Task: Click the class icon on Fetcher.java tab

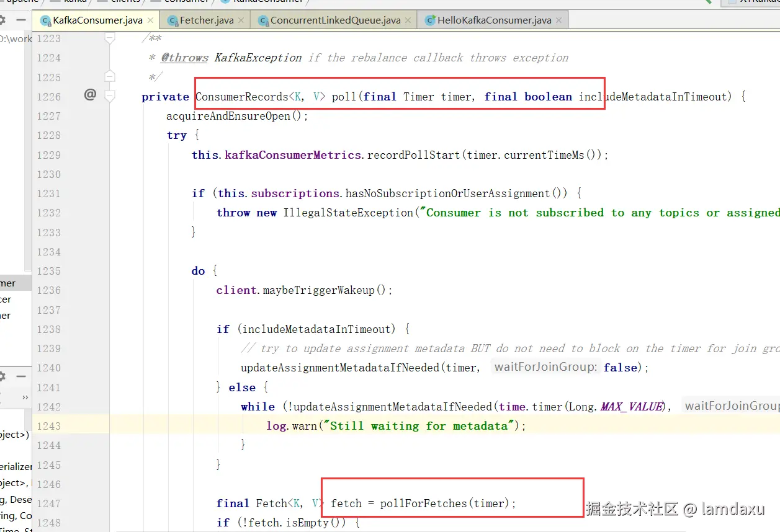Action: 172,20
